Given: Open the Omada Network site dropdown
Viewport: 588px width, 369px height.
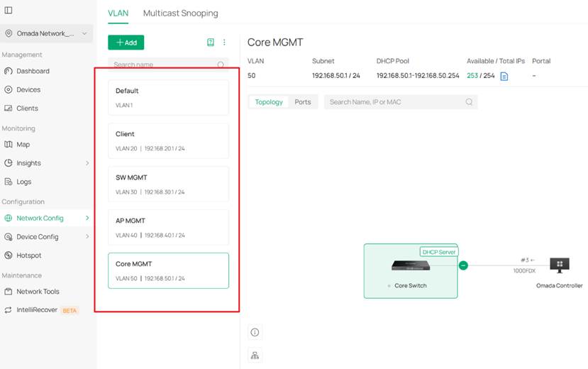Looking at the screenshot, I should click(47, 33).
